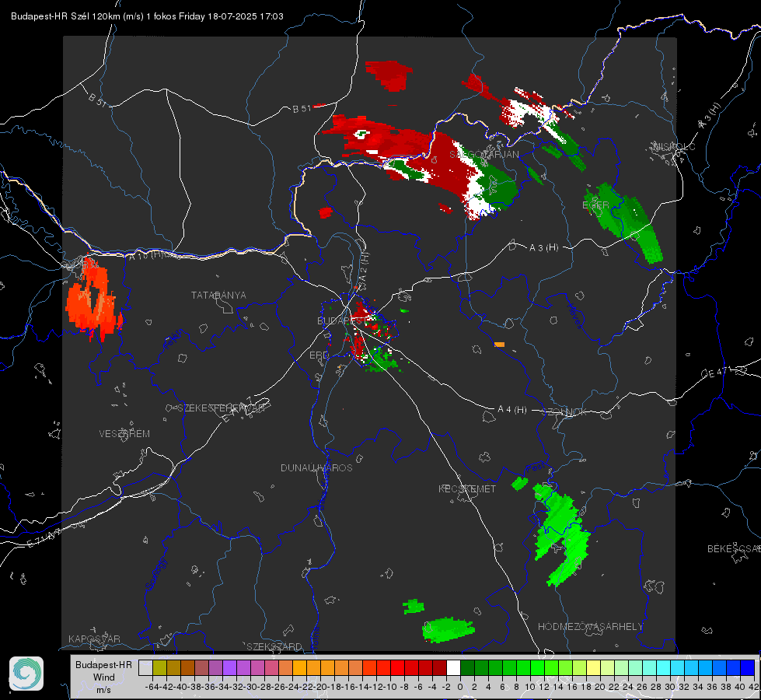This screenshot has height=700, width=761.
Task: Click the BUDAPEST city label
Action: (x=341, y=320)
